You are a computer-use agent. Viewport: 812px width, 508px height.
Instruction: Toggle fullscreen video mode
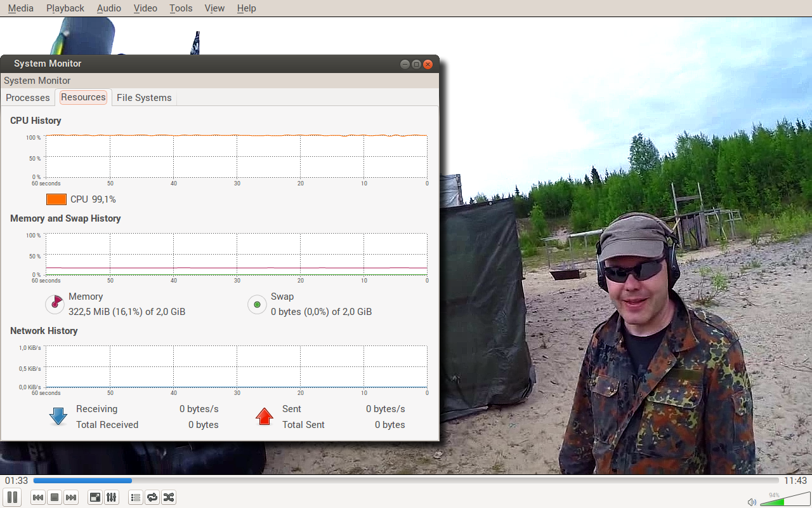(95, 497)
